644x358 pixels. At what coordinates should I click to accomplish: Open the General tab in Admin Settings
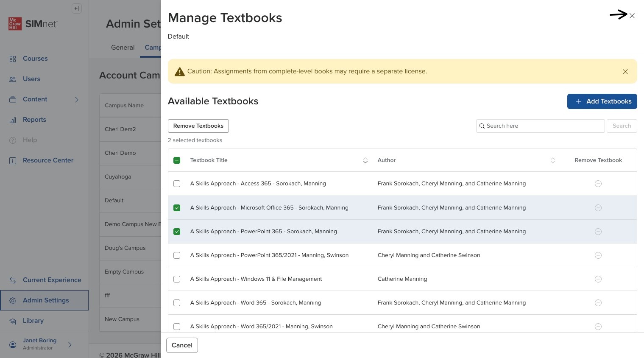click(123, 48)
